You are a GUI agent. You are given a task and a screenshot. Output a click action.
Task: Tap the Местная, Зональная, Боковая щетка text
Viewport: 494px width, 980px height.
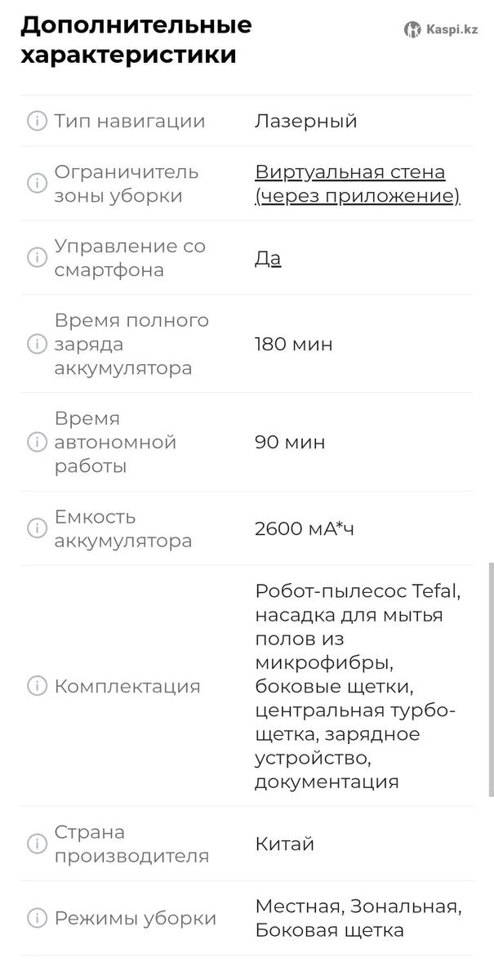[x=358, y=918]
